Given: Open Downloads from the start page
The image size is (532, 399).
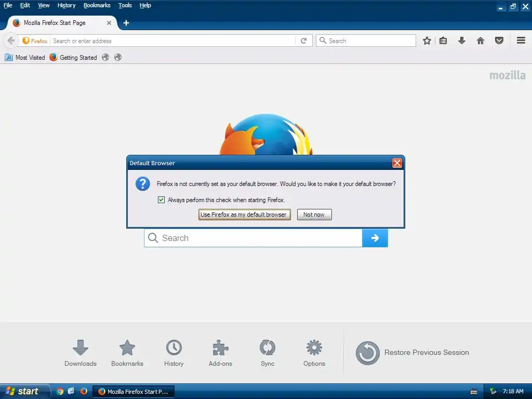Looking at the screenshot, I should click(x=81, y=353).
